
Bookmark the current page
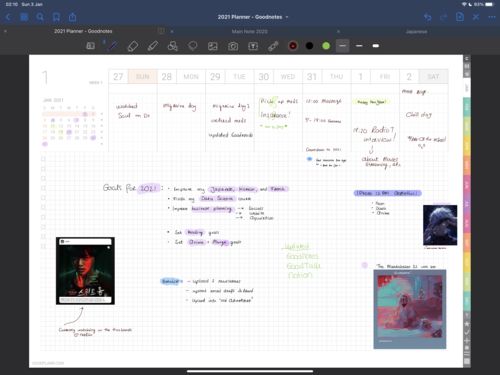[56, 17]
